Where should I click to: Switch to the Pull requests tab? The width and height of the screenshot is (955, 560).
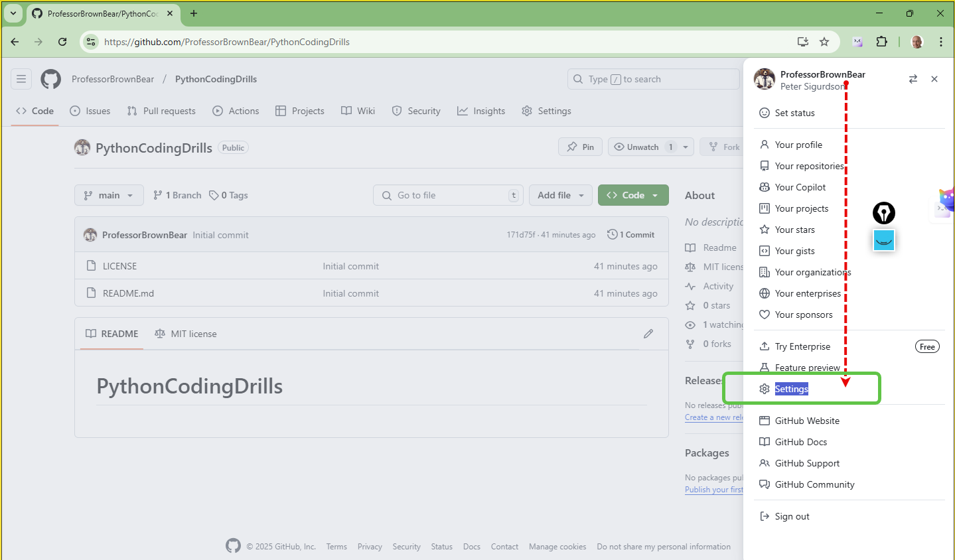[x=161, y=111]
